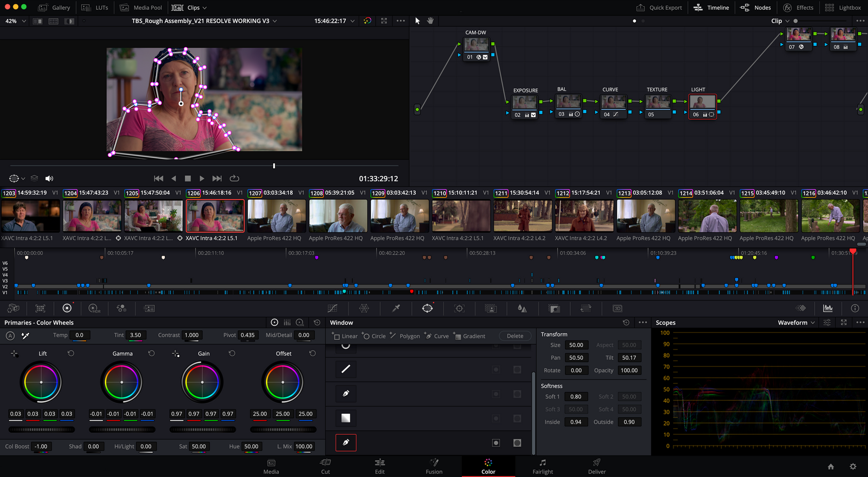Open the Color Warper palette icon

(364, 308)
